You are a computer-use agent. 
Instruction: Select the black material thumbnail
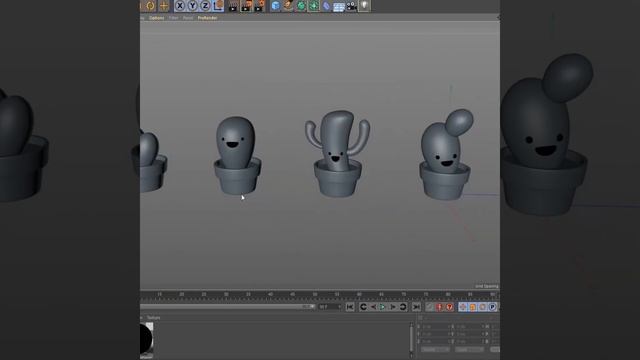point(147,338)
